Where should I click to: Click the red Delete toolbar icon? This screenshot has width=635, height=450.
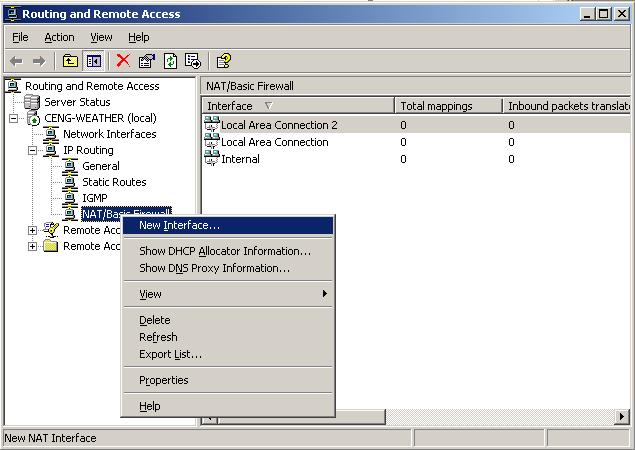click(x=123, y=61)
